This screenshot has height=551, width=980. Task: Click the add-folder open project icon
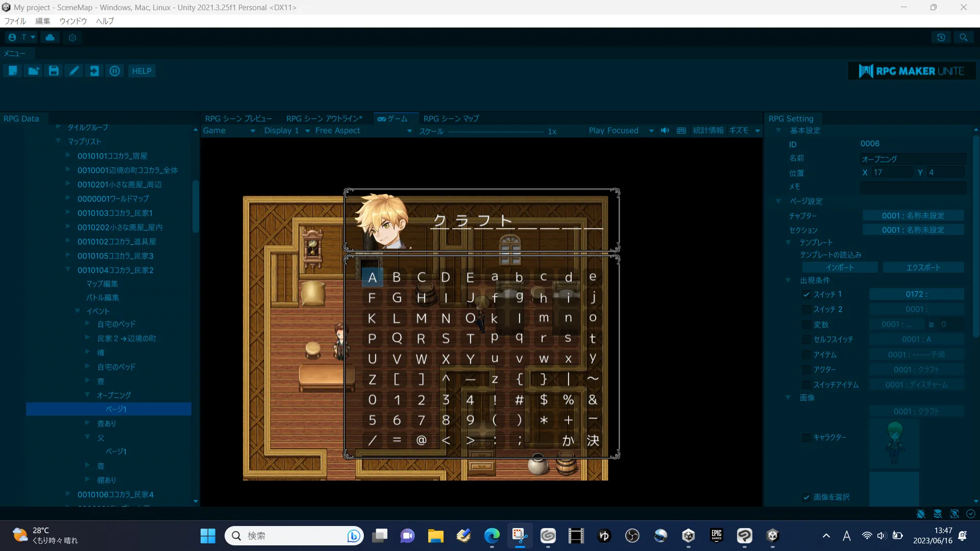[34, 71]
